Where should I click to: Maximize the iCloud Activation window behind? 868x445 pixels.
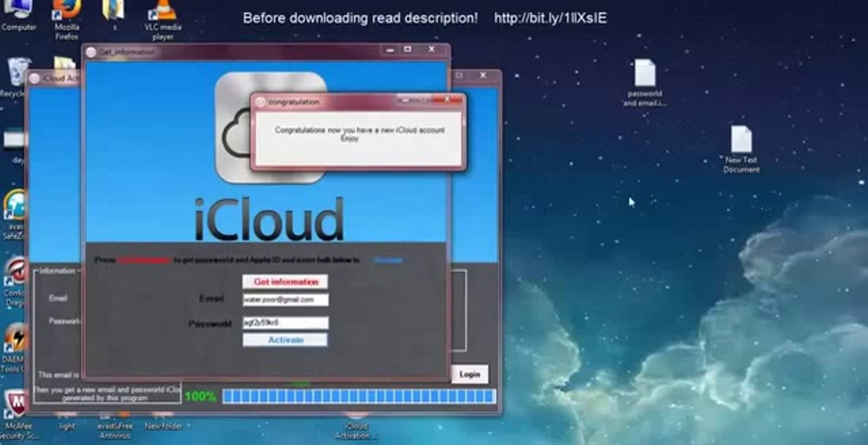[459, 75]
